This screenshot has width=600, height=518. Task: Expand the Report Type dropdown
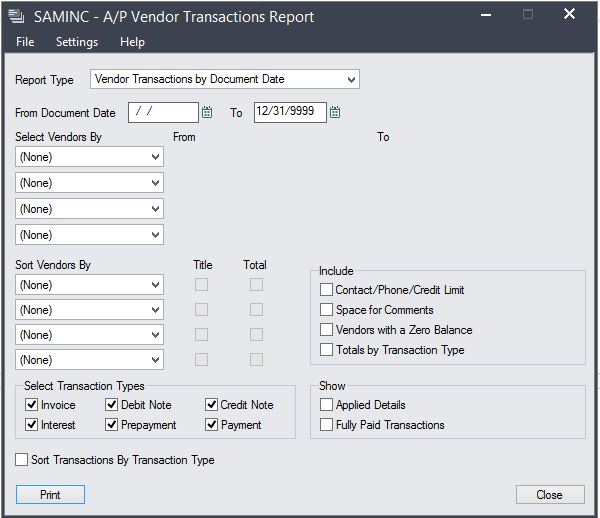(225, 79)
